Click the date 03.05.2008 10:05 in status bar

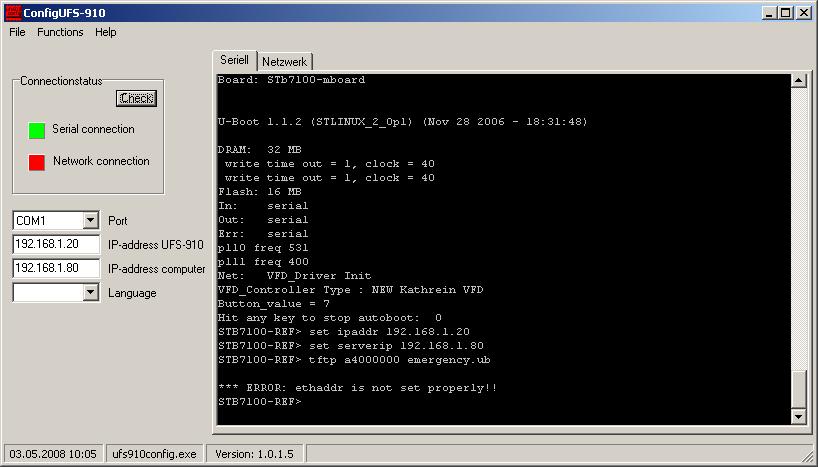click(53, 454)
